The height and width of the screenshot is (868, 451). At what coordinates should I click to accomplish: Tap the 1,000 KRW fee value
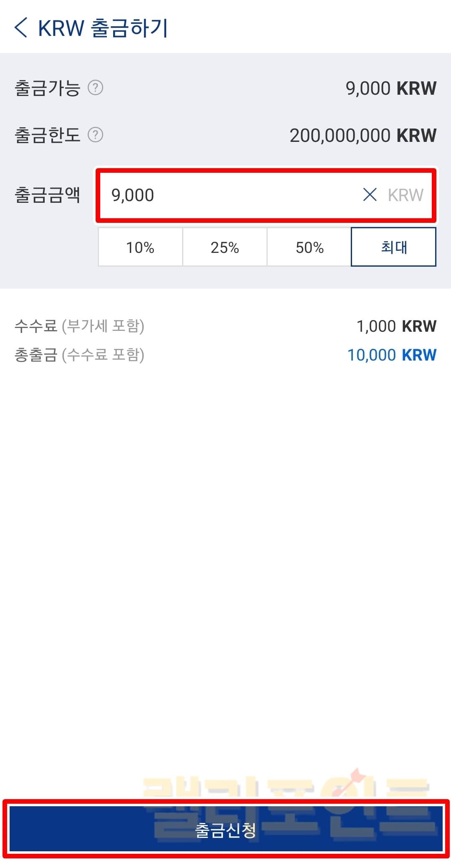(x=396, y=326)
